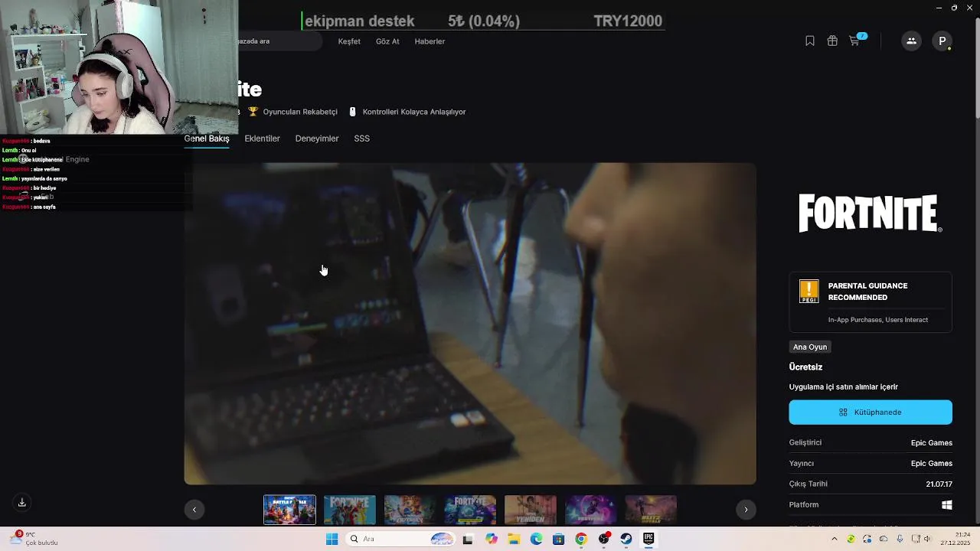Switch to the Deneyimler tab

pos(317,139)
